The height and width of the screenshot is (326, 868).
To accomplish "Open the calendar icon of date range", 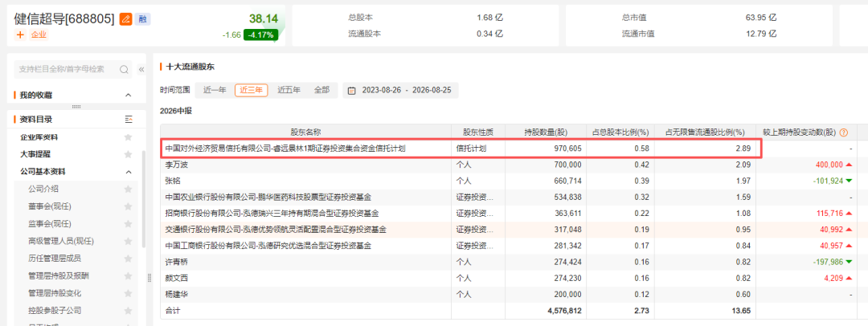I will pyautogui.click(x=351, y=90).
